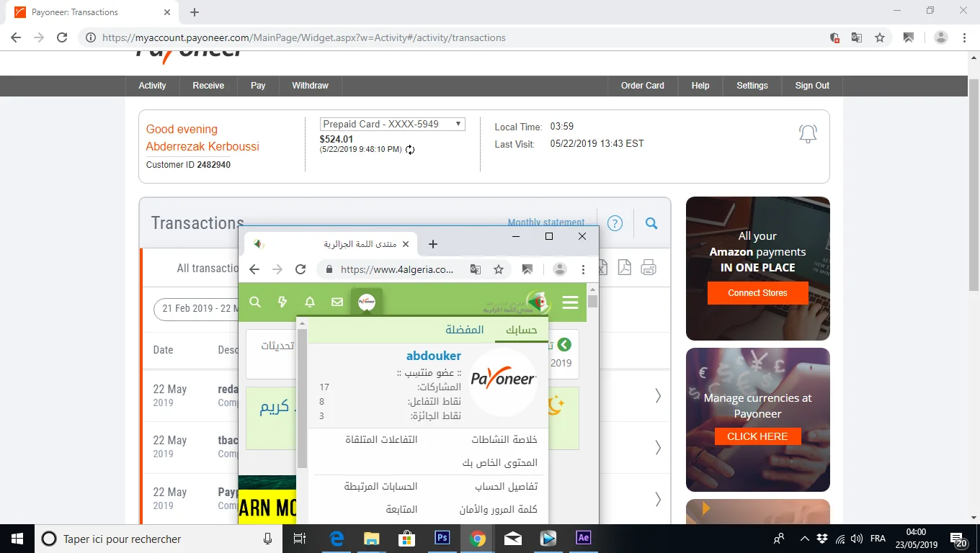Go back in the Payoneer browser window

[x=16, y=37]
